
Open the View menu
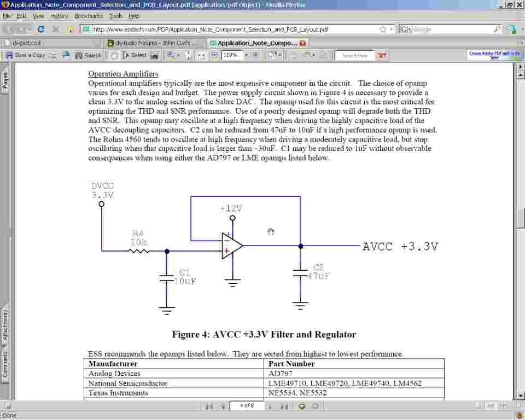38,16
